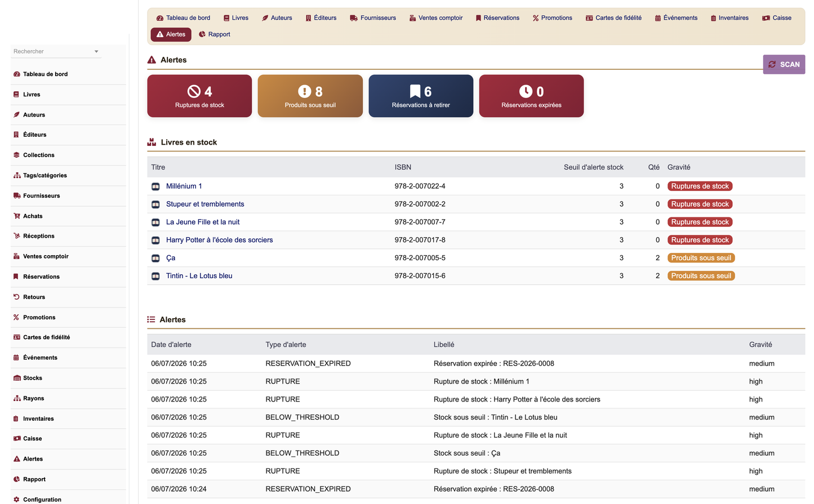The image size is (814, 504).
Task: Open the Ça book link
Action: 171,258
